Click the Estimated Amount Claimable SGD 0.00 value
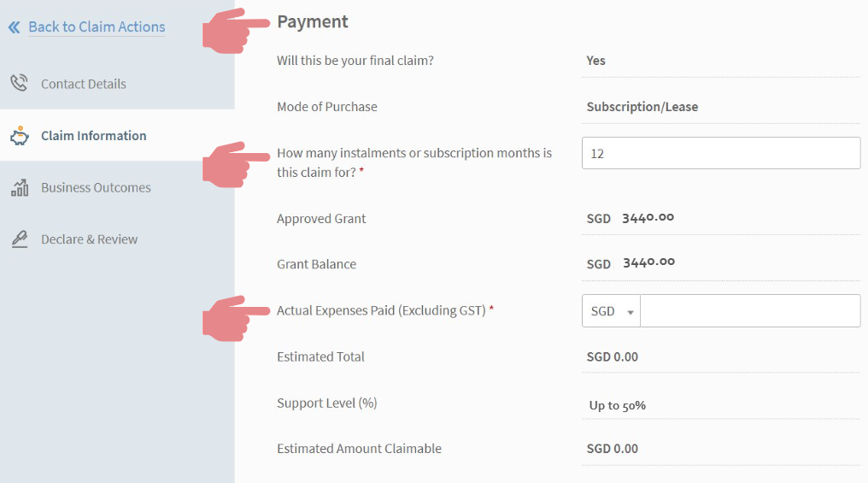Viewport: 868px width, 483px height. (x=613, y=448)
